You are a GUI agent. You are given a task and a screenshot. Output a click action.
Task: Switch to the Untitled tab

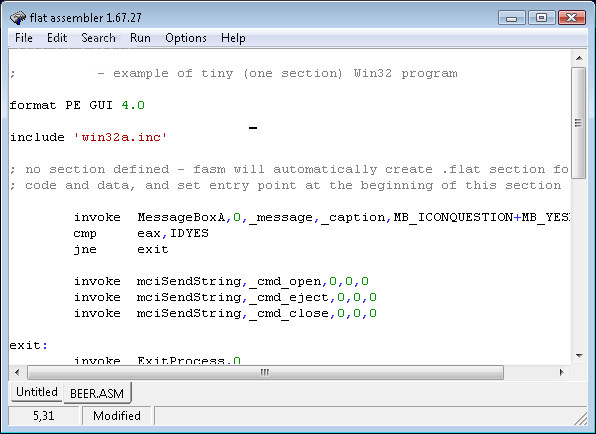point(36,392)
